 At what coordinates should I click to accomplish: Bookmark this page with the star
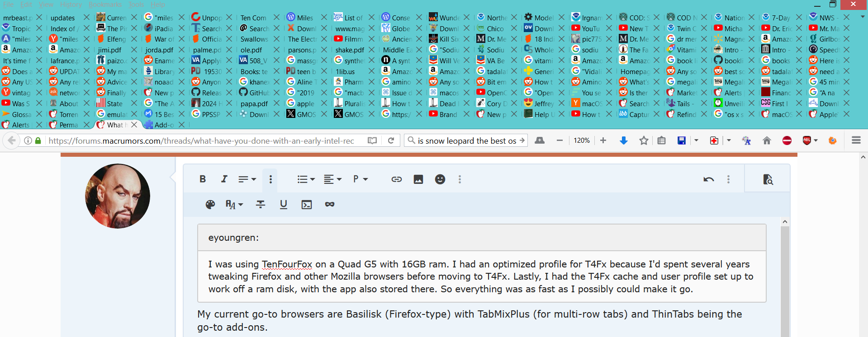[x=644, y=140]
